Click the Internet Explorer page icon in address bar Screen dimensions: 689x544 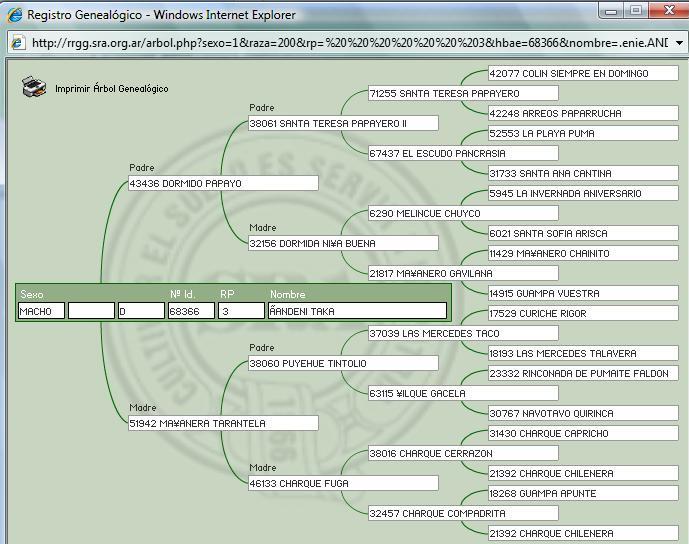(x=18, y=43)
